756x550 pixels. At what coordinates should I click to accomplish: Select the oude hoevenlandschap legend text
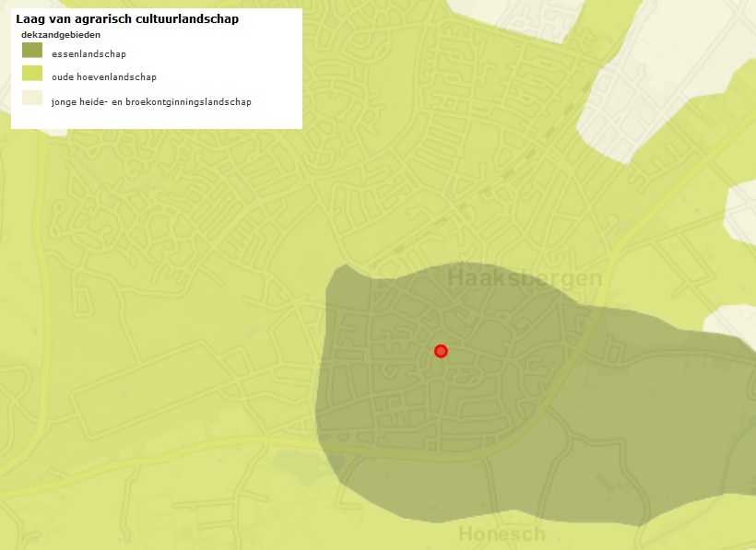[104, 77]
